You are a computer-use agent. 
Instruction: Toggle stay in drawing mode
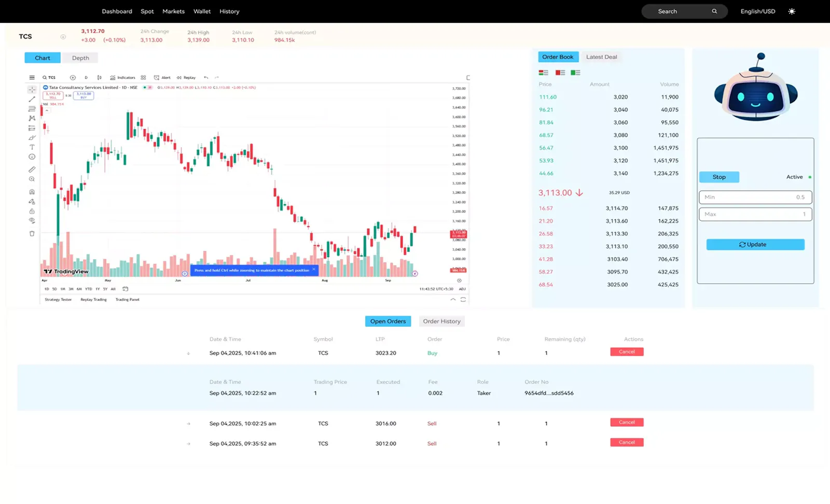32,202
